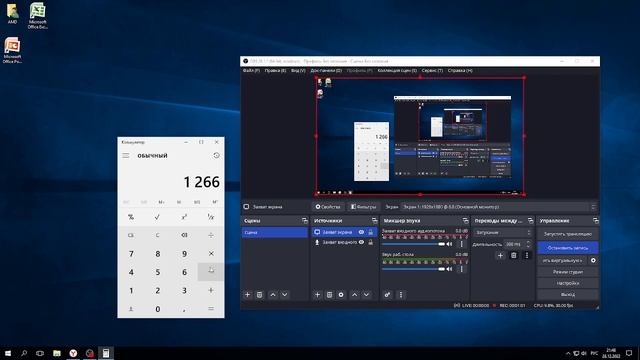Add a new source with plus icon
640x360 pixels.
pyautogui.click(x=317, y=295)
